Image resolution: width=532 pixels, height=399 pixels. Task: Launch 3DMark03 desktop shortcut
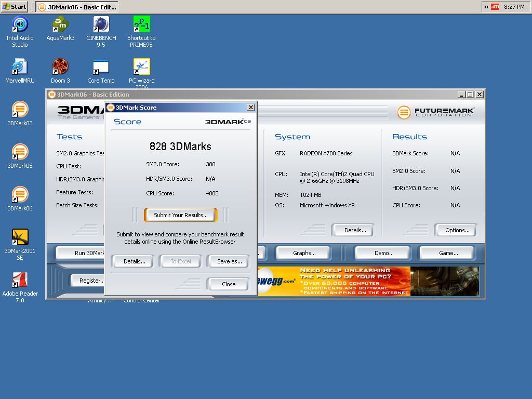pos(20,114)
